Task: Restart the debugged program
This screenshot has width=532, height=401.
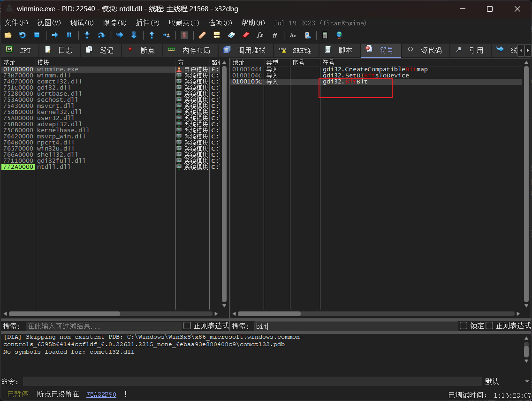Action: coord(23,35)
